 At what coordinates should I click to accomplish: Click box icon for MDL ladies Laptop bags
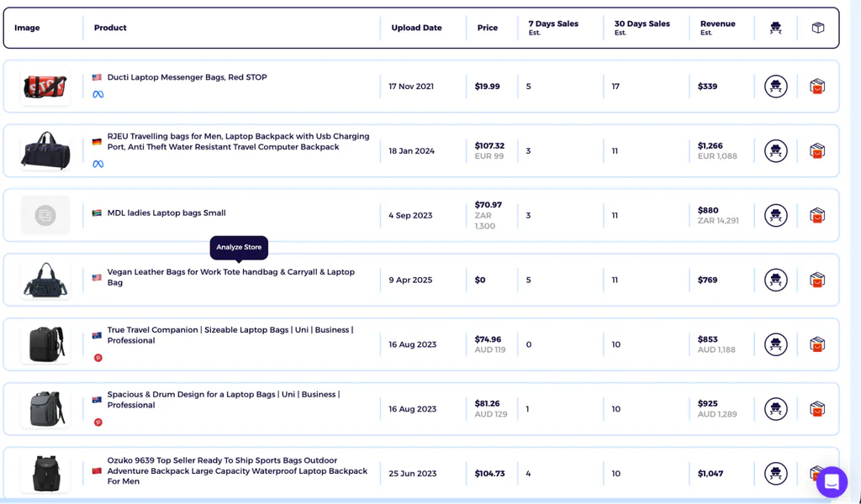click(x=817, y=216)
